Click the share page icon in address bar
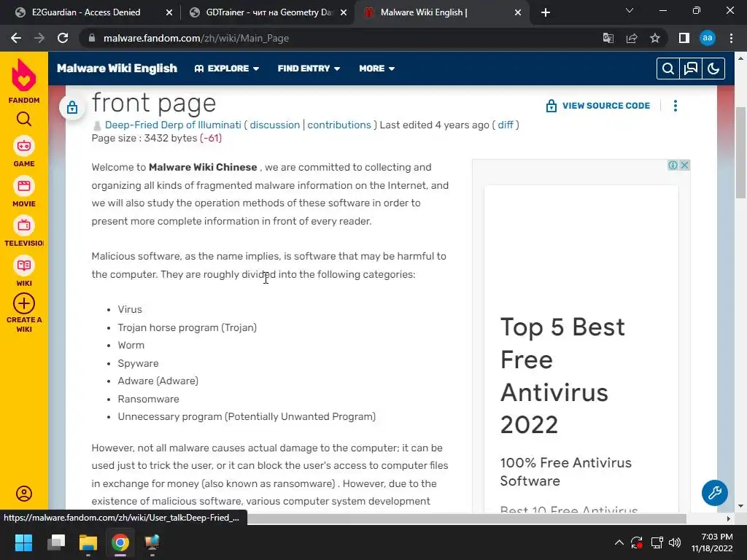 (632, 38)
